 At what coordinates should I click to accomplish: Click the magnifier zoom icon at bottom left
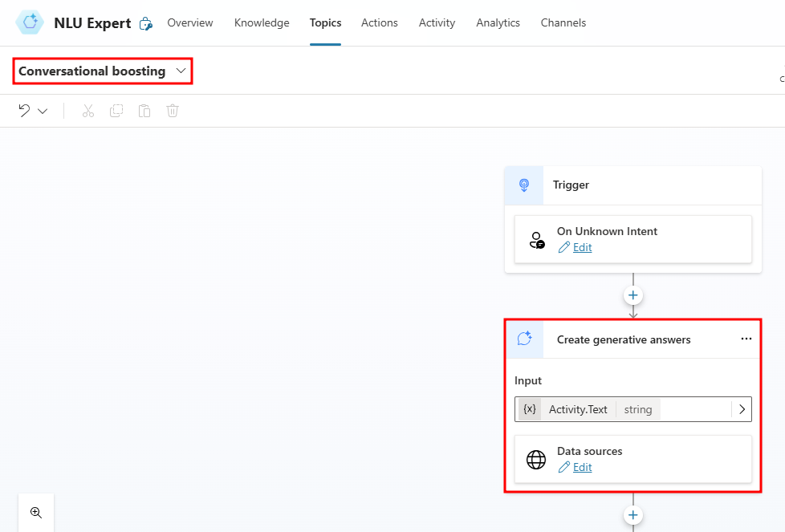click(x=35, y=512)
